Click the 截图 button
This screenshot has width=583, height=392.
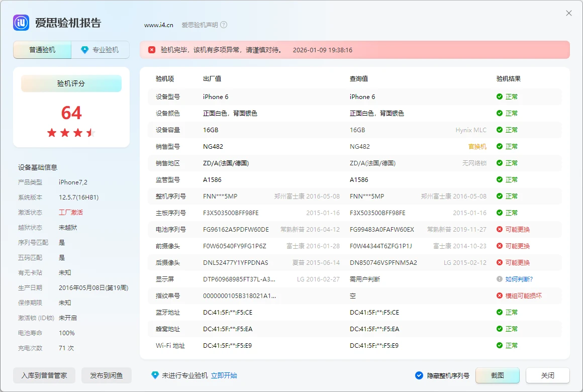pyautogui.click(x=497, y=375)
